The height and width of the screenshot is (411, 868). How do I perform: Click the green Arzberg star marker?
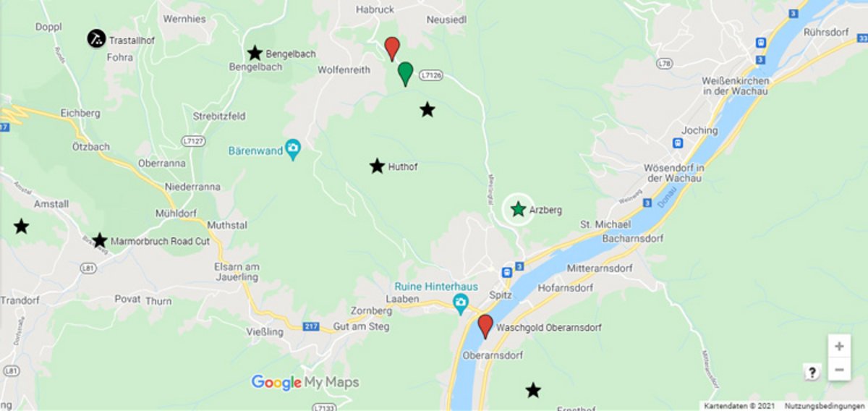pos(518,210)
